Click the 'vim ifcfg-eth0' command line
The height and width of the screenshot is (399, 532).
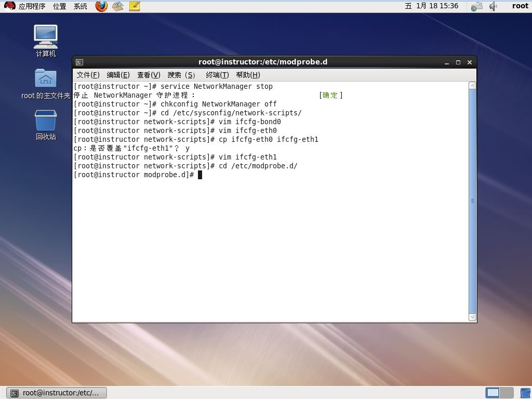point(175,130)
